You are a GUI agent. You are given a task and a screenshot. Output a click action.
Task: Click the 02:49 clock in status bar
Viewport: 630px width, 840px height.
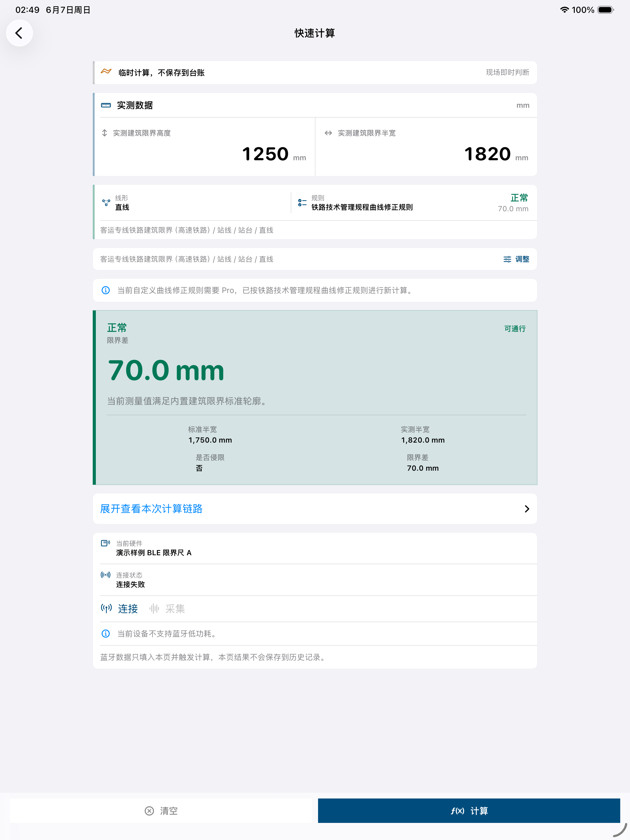click(x=27, y=10)
